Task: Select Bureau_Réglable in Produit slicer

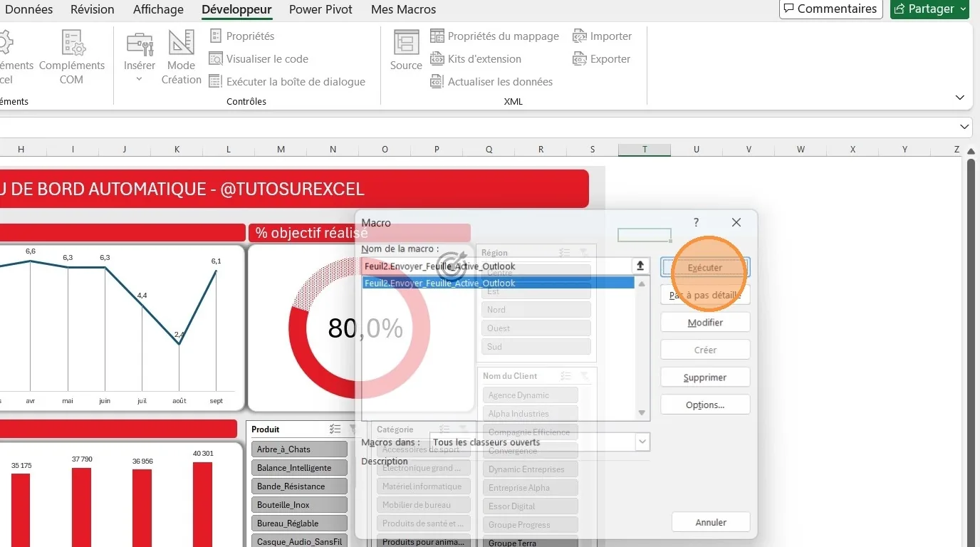Action: coord(299,523)
